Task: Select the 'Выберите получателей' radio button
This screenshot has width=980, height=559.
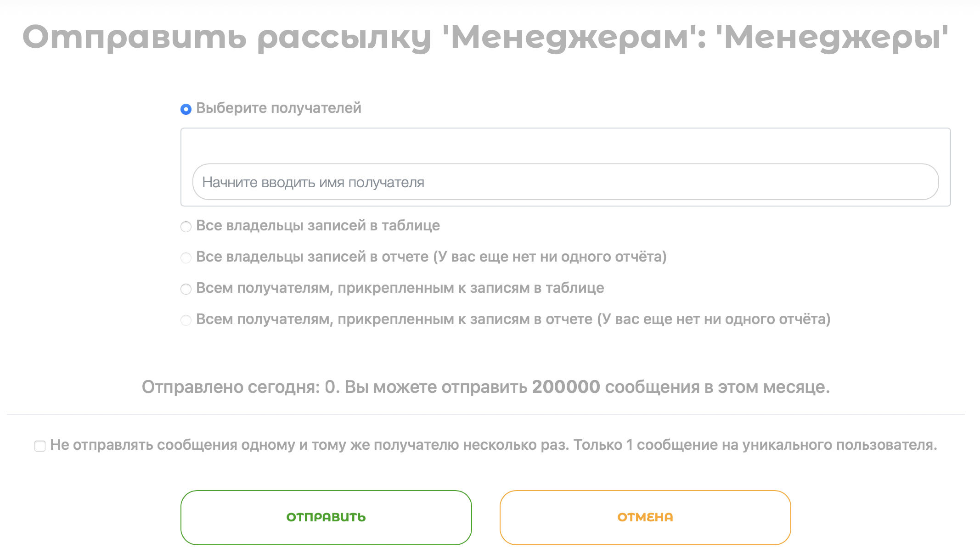Action: (186, 109)
